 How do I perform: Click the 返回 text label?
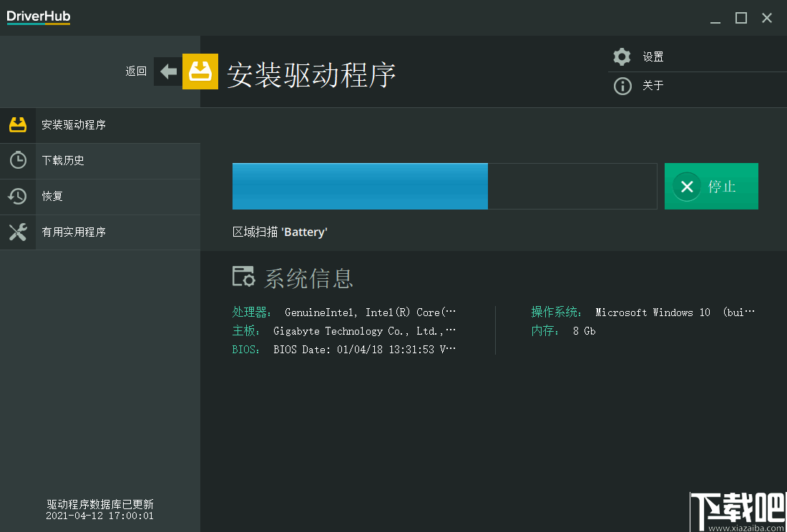(136, 72)
